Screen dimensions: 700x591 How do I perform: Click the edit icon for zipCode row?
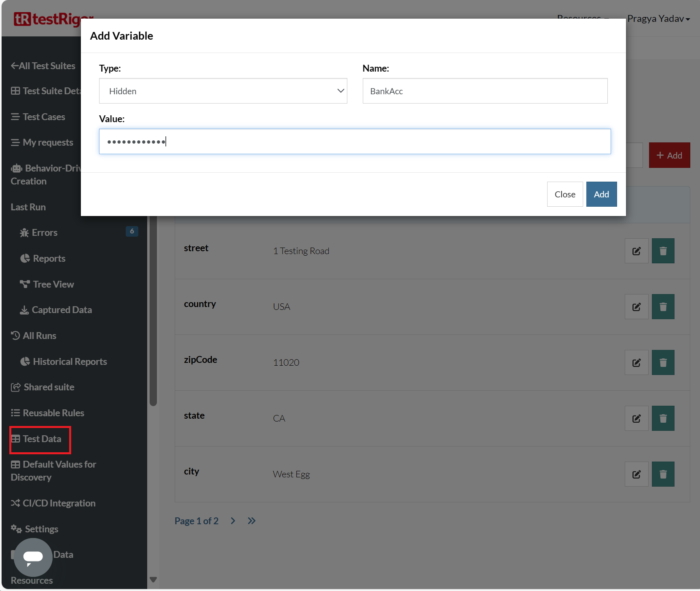[636, 362]
